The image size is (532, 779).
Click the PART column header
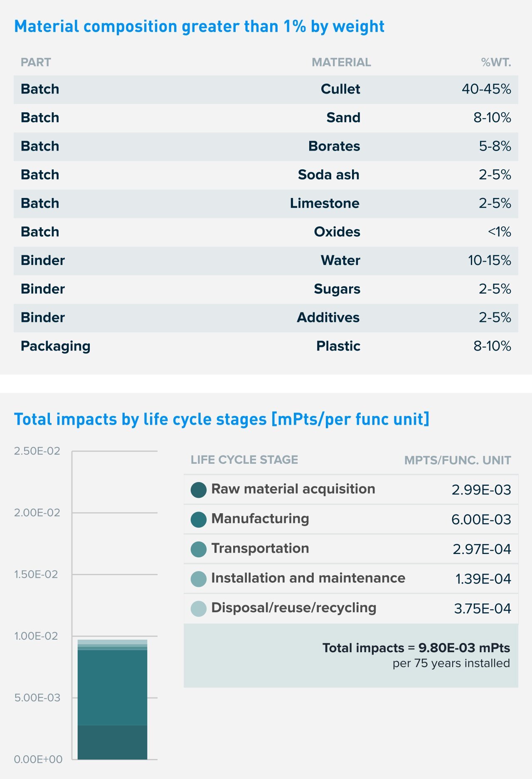[36, 62]
